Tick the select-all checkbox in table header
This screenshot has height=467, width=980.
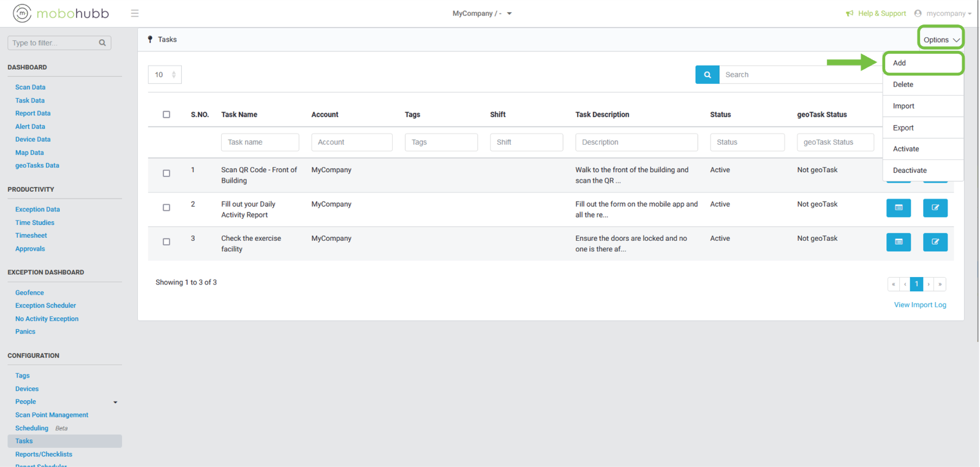166,115
